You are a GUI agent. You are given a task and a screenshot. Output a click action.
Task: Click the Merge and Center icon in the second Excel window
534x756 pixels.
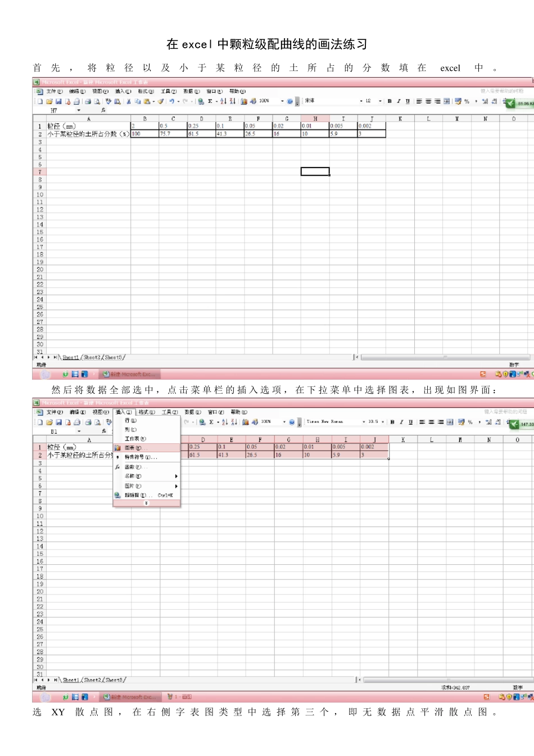(x=450, y=422)
